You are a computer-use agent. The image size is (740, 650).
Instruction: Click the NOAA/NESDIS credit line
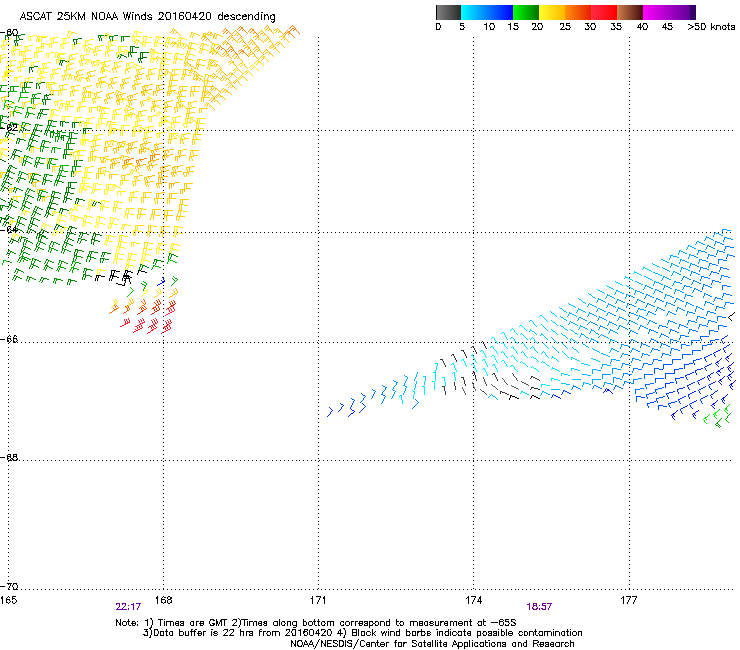click(432, 644)
